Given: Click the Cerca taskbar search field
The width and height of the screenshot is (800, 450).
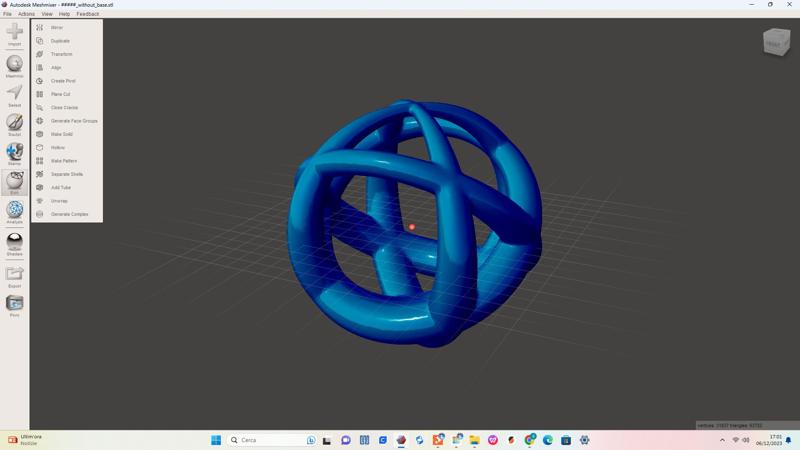Looking at the screenshot, I should click(272, 440).
